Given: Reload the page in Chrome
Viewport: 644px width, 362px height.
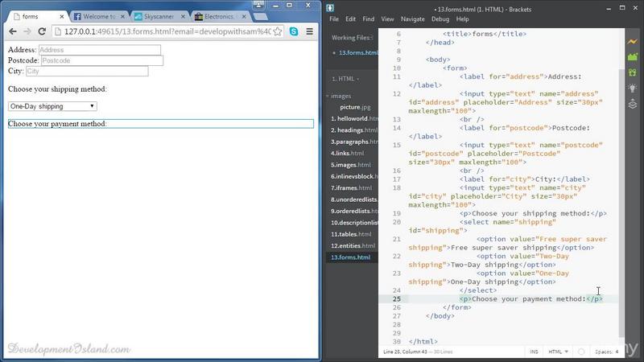Looking at the screenshot, I should click(42, 31).
